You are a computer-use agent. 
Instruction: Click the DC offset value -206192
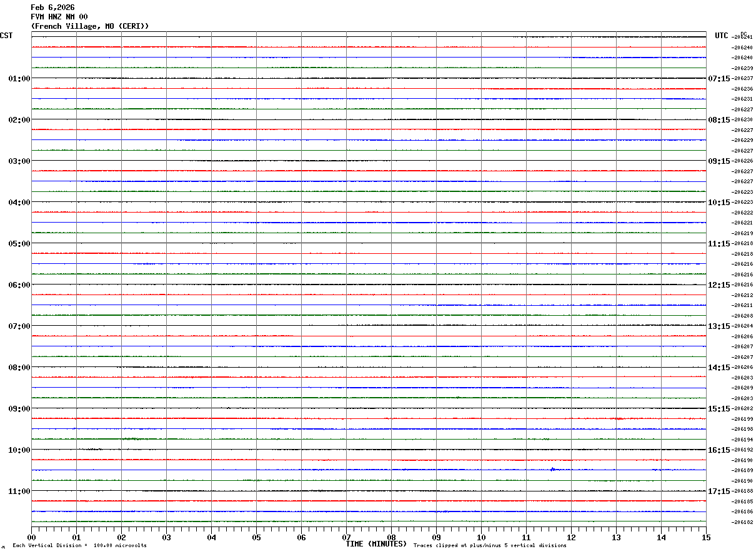click(x=742, y=450)
